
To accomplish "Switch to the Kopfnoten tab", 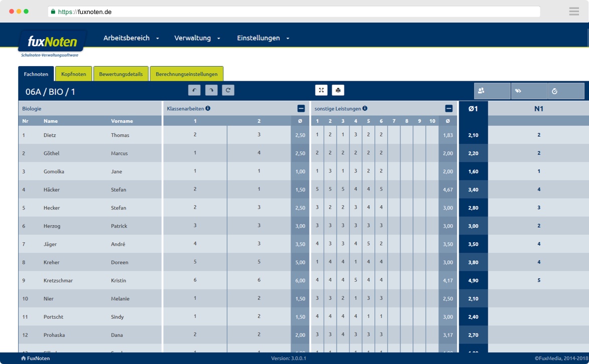I will click(x=74, y=74).
